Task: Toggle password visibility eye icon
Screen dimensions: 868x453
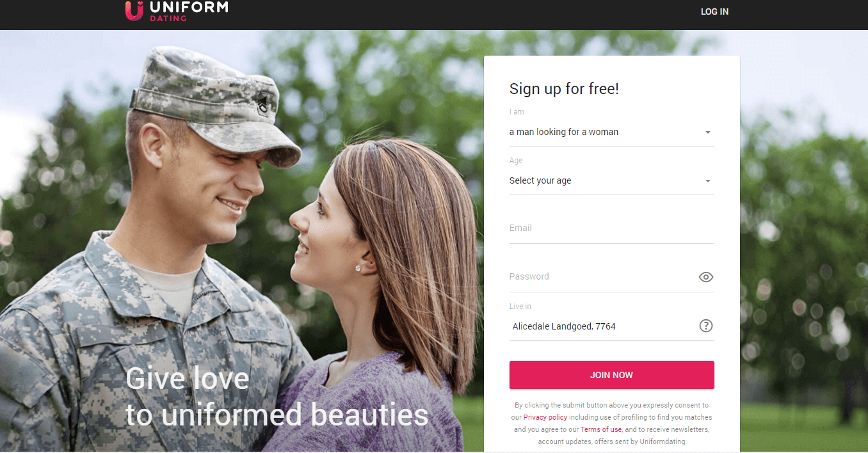Action: point(705,277)
